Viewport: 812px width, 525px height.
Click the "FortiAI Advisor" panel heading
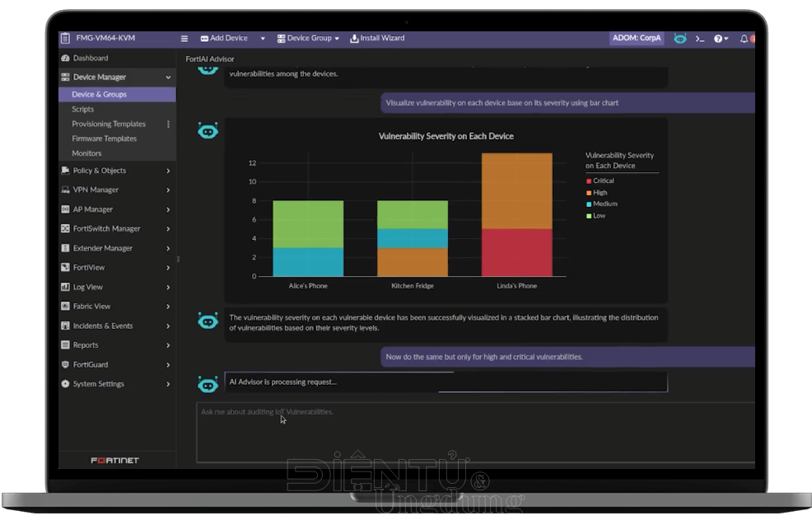pos(210,59)
